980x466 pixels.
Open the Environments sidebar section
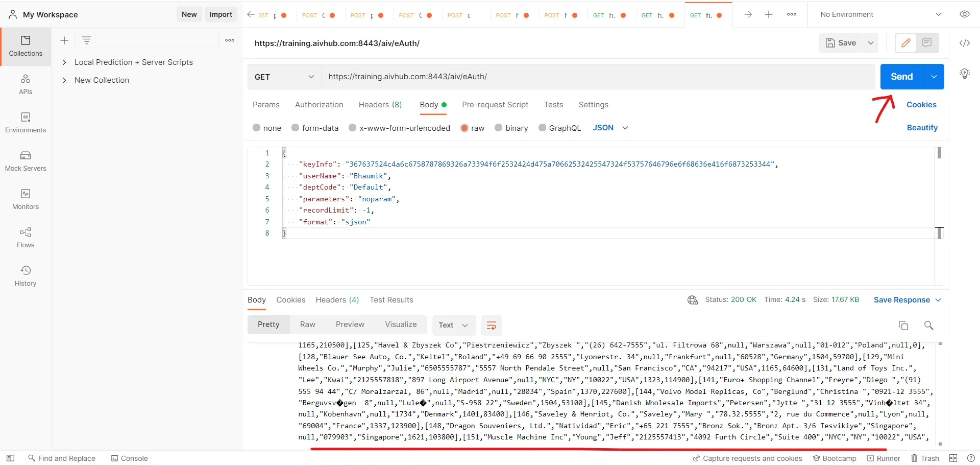click(26, 123)
